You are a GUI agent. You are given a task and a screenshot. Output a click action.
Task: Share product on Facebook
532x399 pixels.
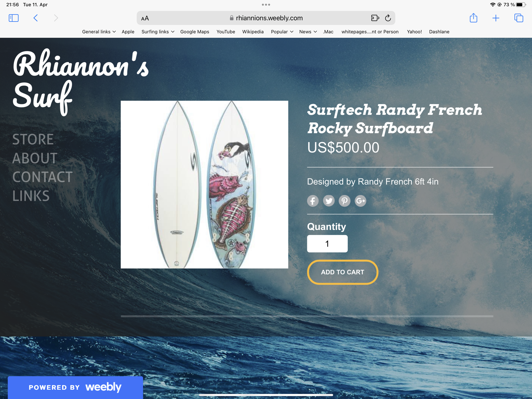313,201
